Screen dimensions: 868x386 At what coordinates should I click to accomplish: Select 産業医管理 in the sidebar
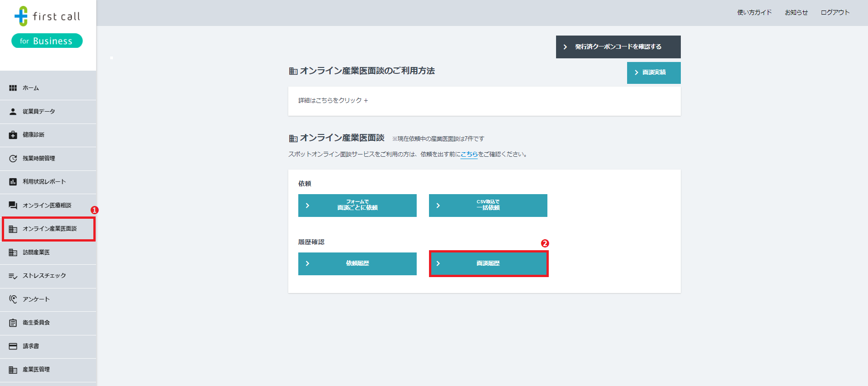pos(36,370)
